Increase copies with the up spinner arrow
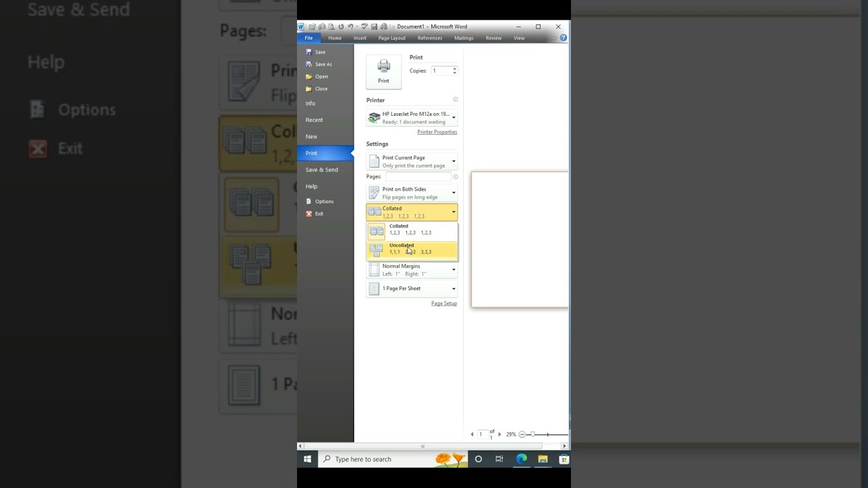Viewport: 868px width, 488px height. (454, 68)
